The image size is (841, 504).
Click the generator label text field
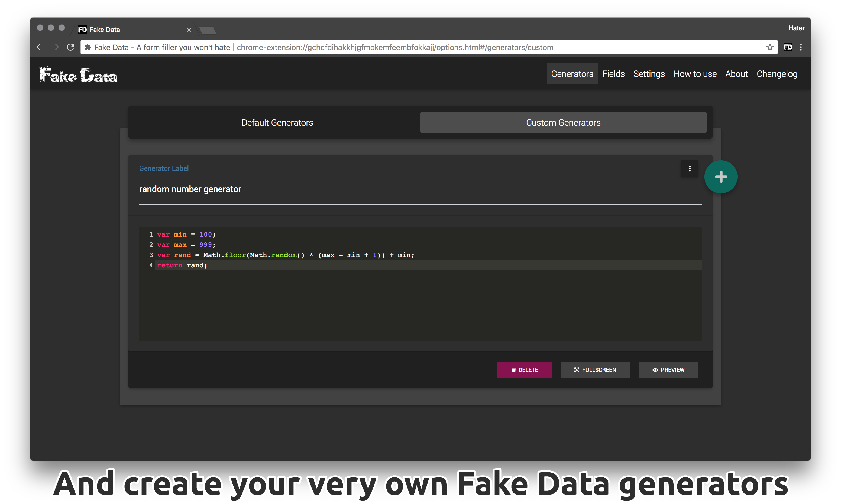[420, 189]
